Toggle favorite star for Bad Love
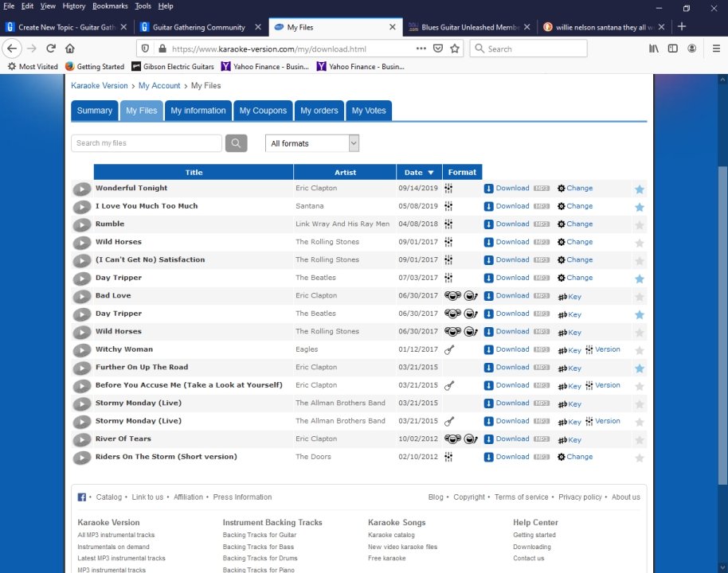Viewport: 728px width, 573px height. coord(640,297)
